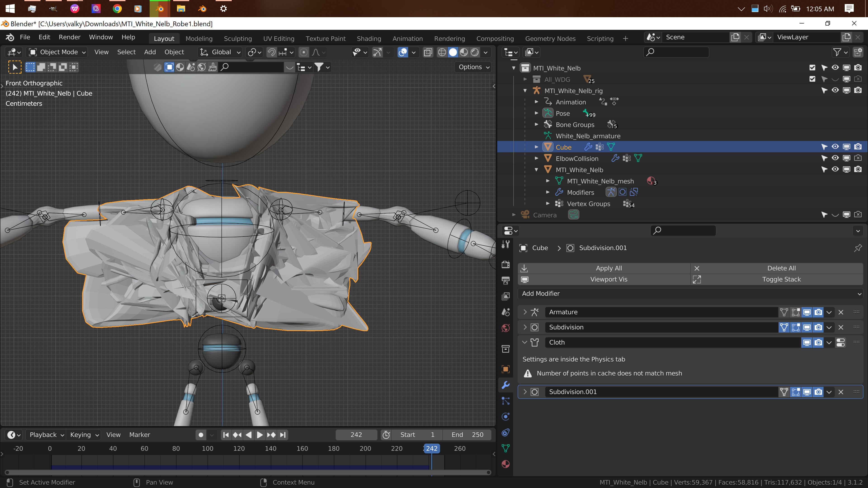This screenshot has height=488, width=868.
Task: Click the Apply All button
Action: pos(609,268)
